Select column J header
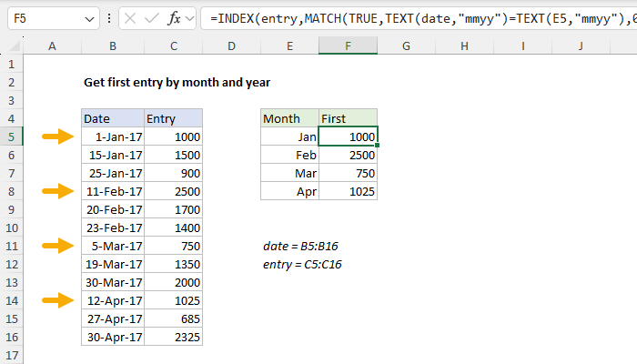This screenshot has width=637, height=364. [581, 46]
